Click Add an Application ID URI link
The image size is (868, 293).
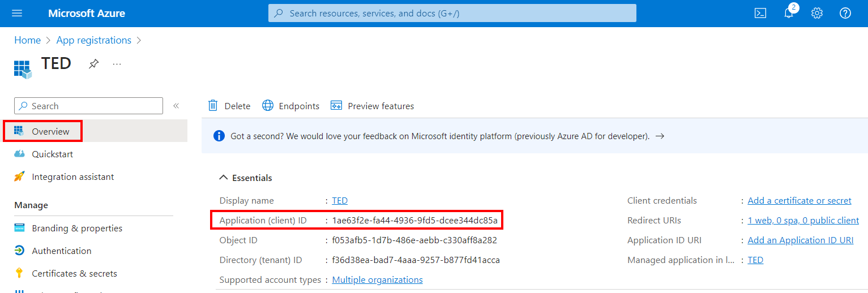(801, 240)
